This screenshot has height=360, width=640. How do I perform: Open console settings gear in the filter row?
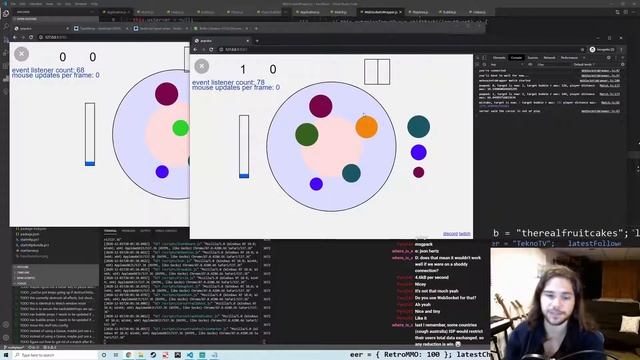coord(622,64)
